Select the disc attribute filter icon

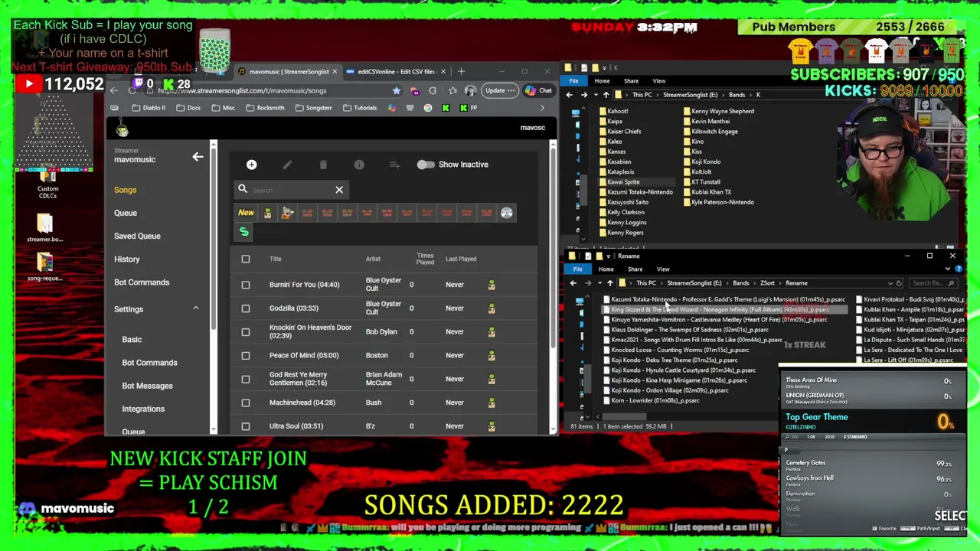click(507, 213)
